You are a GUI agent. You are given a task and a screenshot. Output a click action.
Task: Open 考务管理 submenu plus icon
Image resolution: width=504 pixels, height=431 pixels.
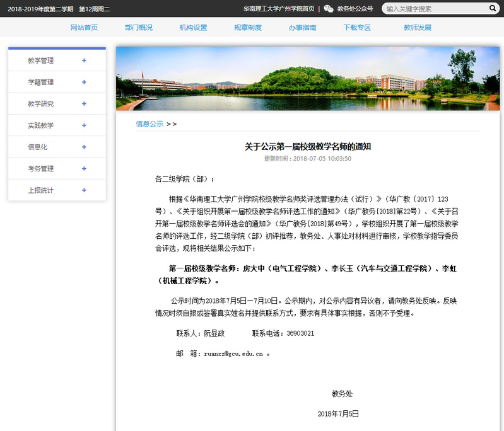84,169
